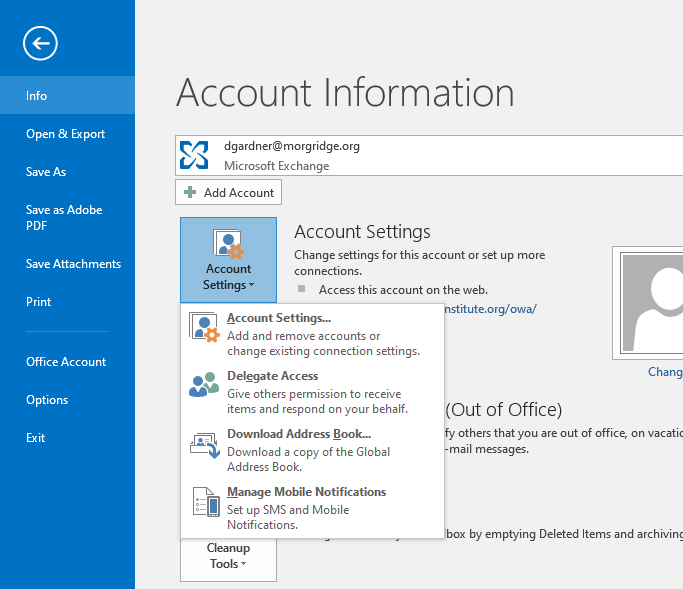The height and width of the screenshot is (589, 683).
Task: Open the Open & Export tab
Action: 68,134
